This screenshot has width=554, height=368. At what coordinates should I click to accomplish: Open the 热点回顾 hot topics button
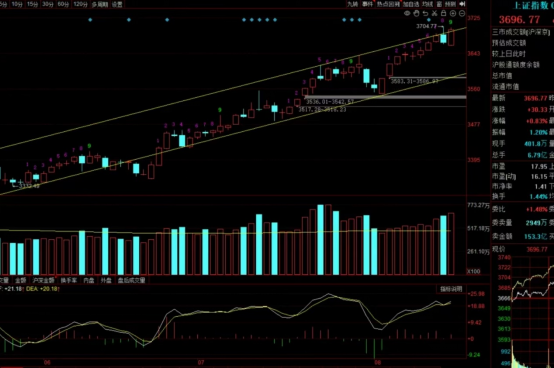click(x=388, y=4)
